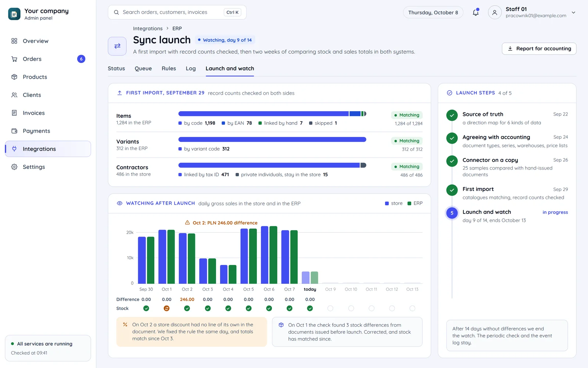Select the ERP breadcrumb
588x368 pixels.
[x=177, y=28]
